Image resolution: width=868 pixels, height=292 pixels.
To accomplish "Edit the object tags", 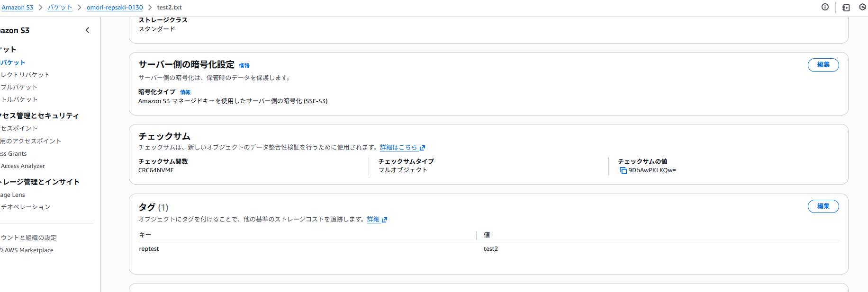I will [823, 206].
